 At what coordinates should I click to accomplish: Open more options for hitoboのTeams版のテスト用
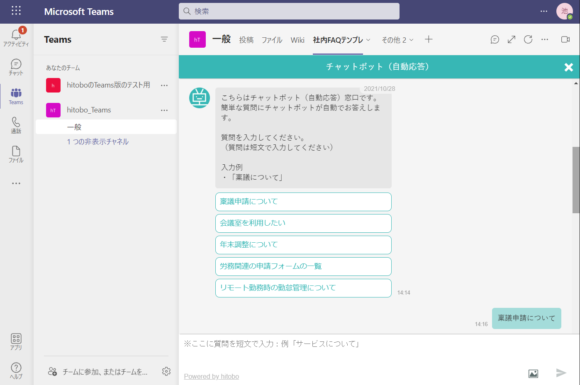click(164, 85)
